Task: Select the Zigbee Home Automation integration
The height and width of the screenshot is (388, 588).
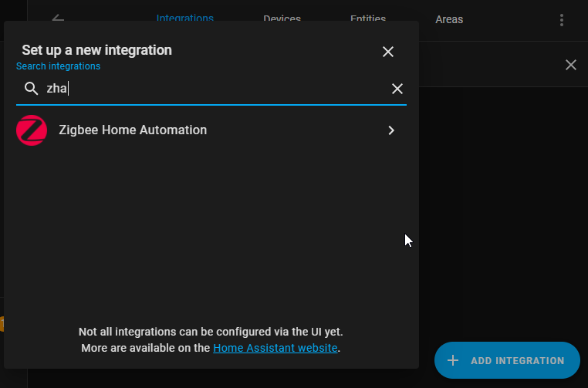Action: pos(211,130)
